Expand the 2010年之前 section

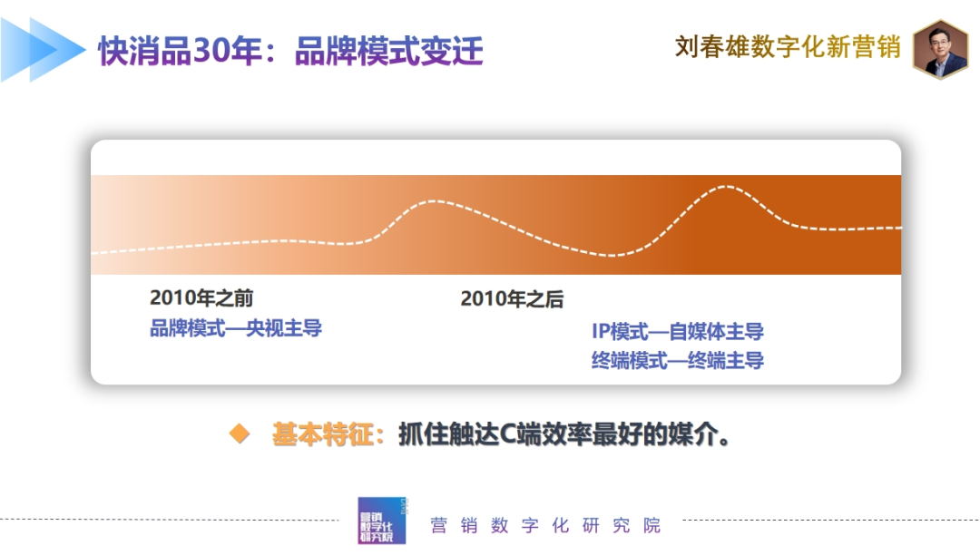pos(201,295)
